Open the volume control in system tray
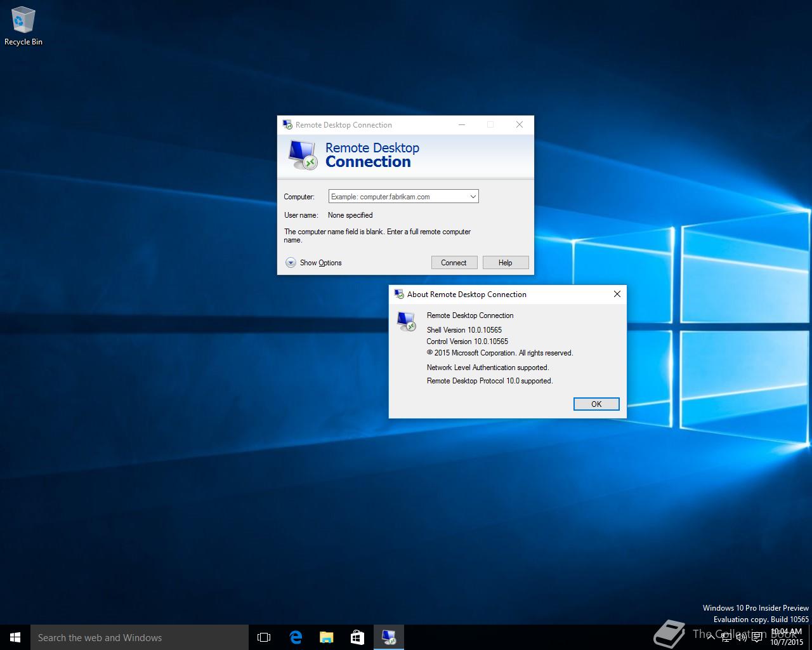 pos(740,637)
